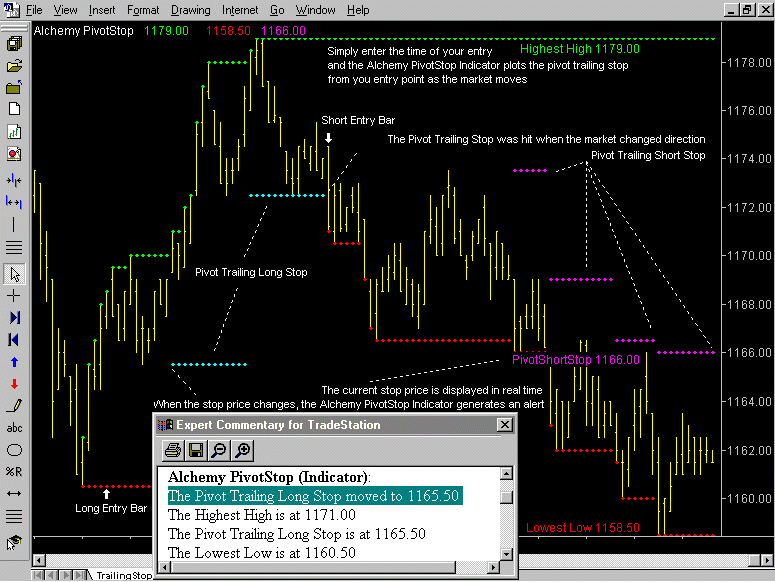This screenshot has height=582, width=775.
Task: Select line 'Pivot Trailing Long Stop moved to 1165.50'
Action: 315,496
